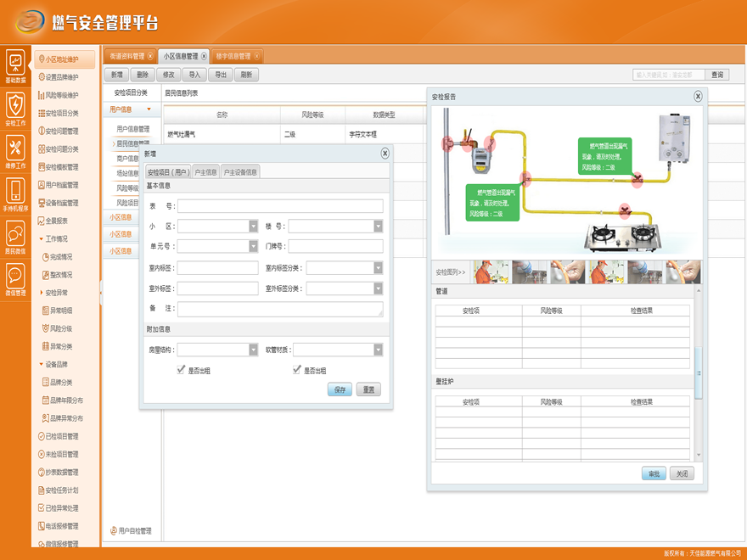Toggle the right 是否出租 checkbox
Image resolution: width=747 pixels, height=560 pixels.
pyautogui.click(x=296, y=370)
